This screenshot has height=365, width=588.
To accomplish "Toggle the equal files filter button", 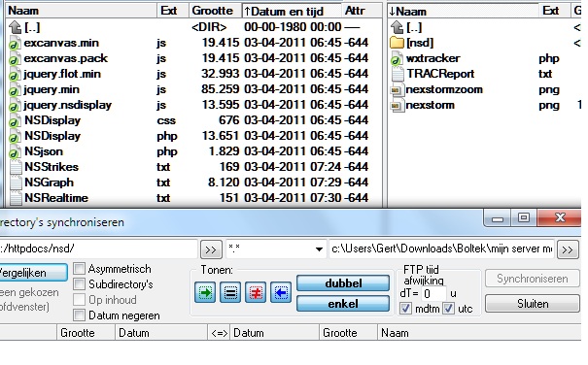I will coord(230,292).
